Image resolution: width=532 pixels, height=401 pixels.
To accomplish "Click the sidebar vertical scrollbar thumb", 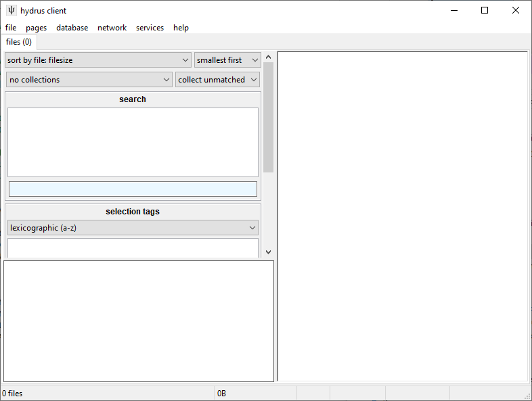I will click(x=269, y=117).
